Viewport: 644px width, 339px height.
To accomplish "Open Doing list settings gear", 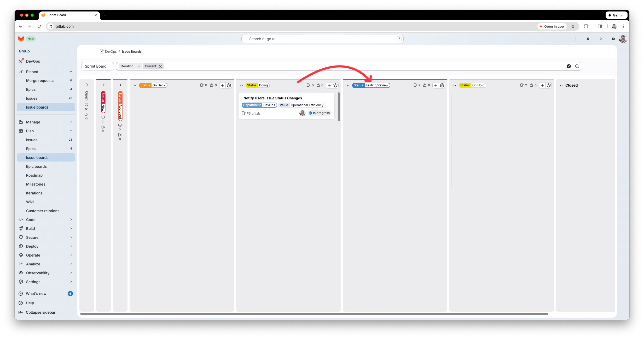I will pyautogui.click(x=335, y=85).
